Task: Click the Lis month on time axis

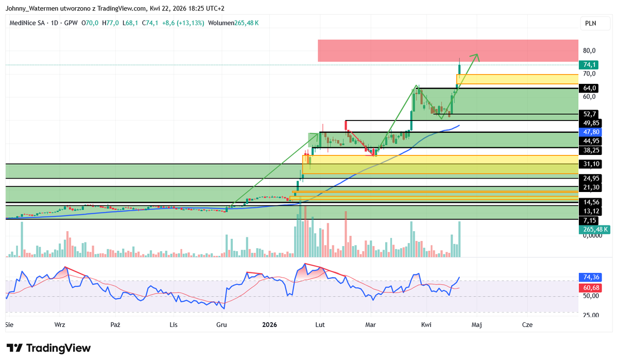Action: (174, 325)
